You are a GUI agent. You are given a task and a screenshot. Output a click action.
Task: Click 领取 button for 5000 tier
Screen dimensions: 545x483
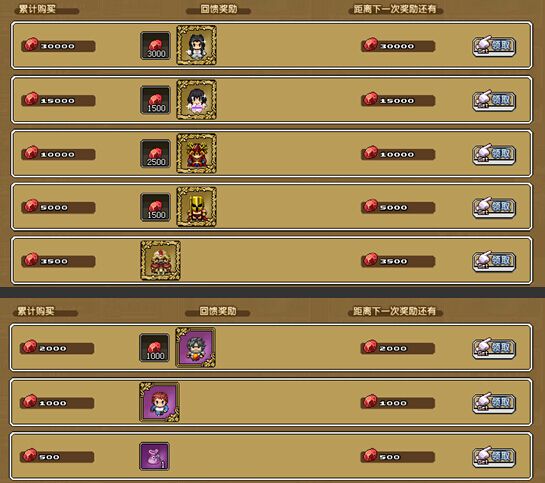[x=494, y=207]
